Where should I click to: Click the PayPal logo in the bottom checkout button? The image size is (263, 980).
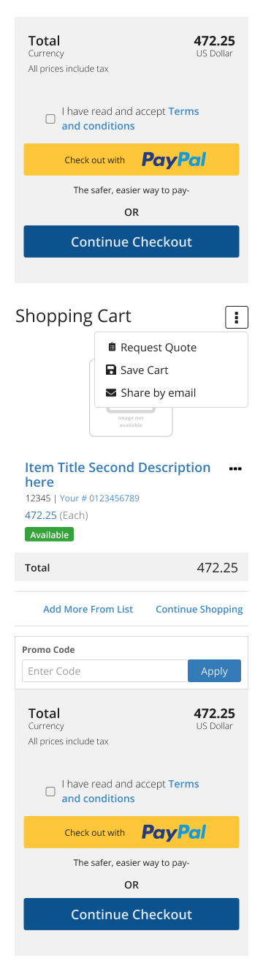174,832
